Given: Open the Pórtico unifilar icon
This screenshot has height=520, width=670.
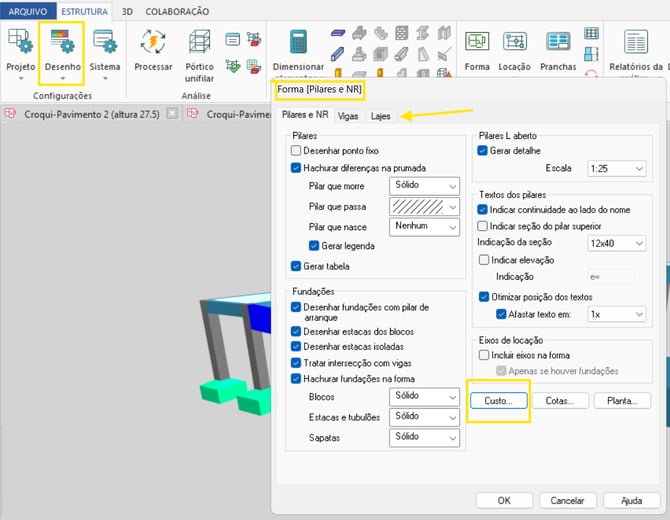Looking at the screenshot, I should pyautogui.click(x=199, y=42).
